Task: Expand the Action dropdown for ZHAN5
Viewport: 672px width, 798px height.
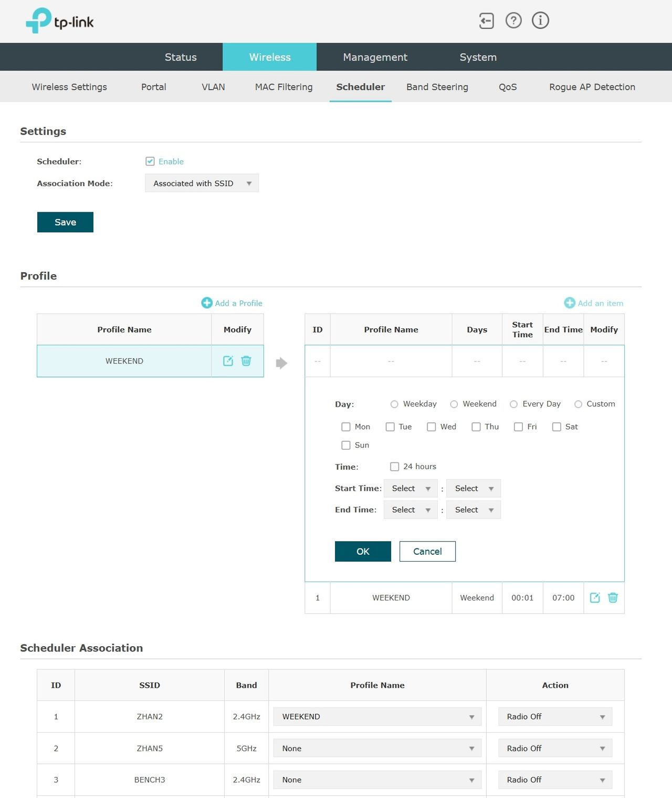Action: click(555, 748)
